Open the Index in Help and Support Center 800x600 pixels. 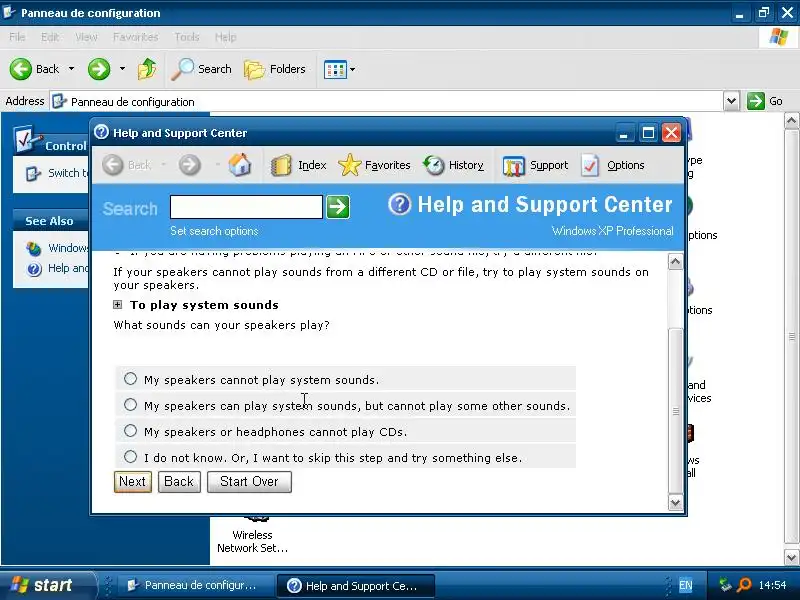click(x=298, y=165)
